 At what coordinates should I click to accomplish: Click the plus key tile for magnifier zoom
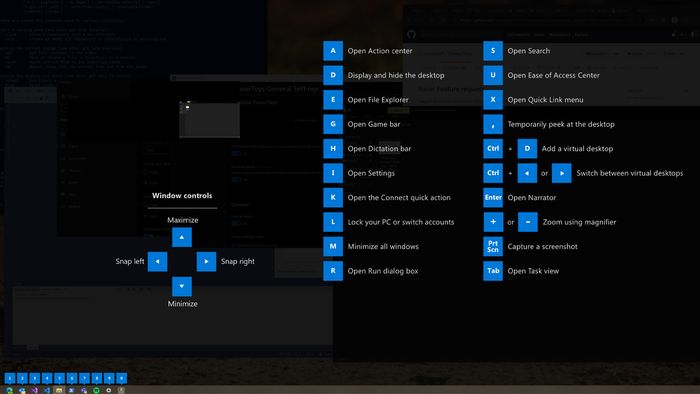point(493,222)
